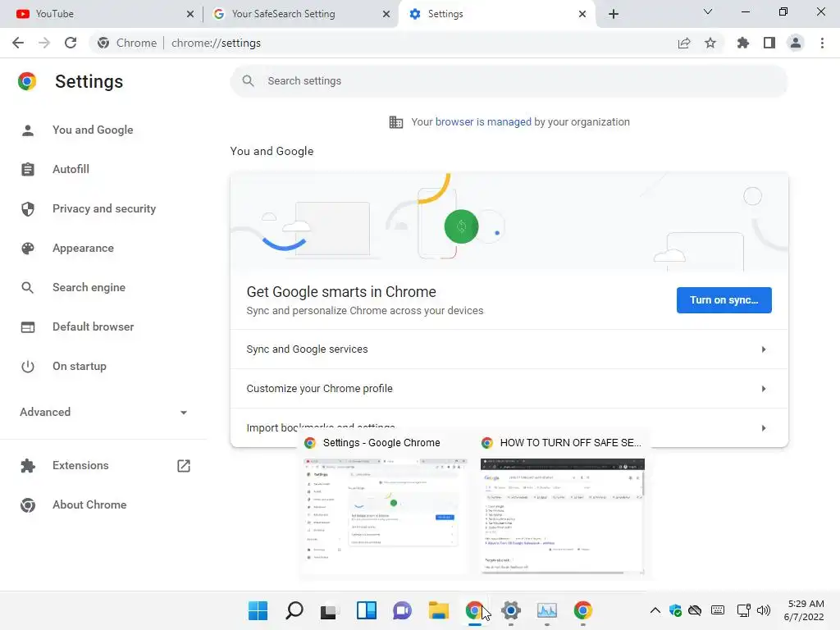Open the Extensions puzzle icon in toolbar
The image size is (840, 630).
point(743,43)
